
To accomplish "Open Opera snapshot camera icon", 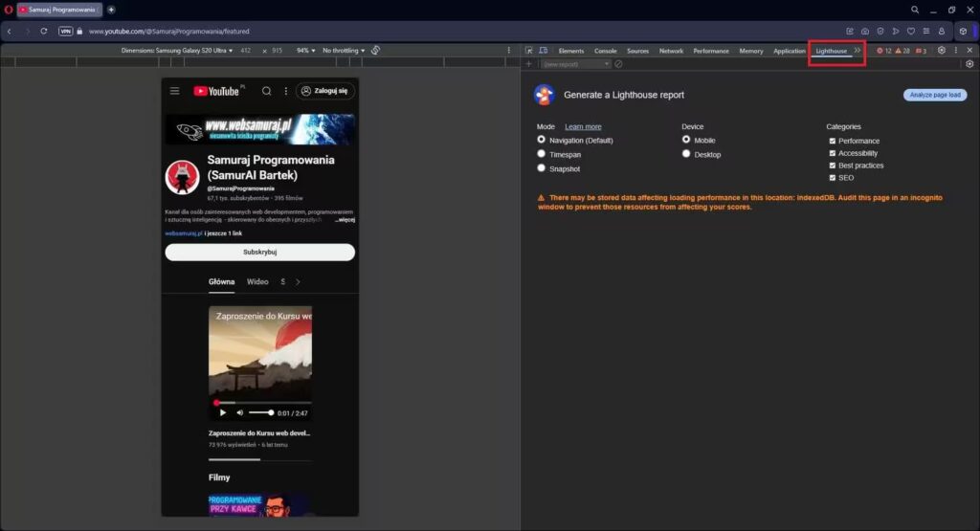I will [865, 32].
